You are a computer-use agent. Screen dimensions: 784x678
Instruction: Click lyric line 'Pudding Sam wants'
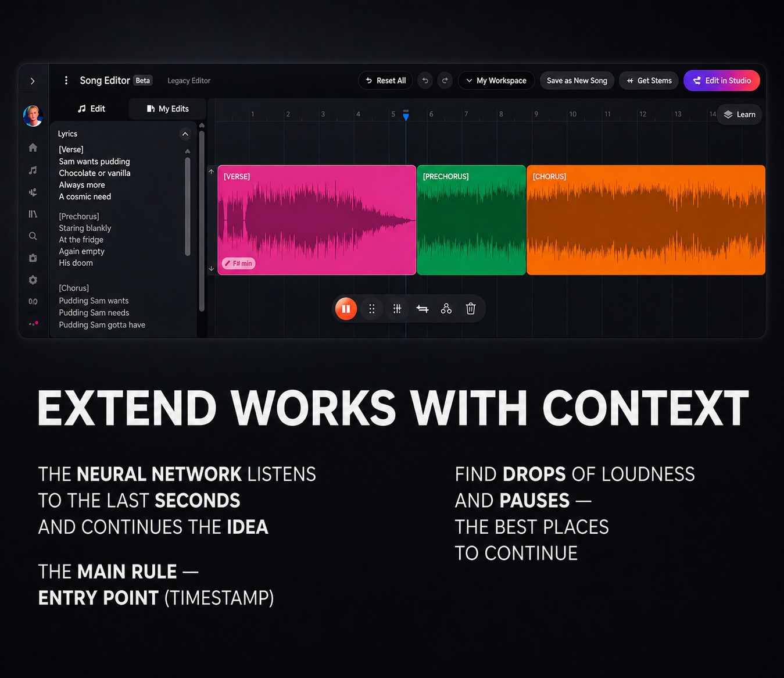click(94, 301)
